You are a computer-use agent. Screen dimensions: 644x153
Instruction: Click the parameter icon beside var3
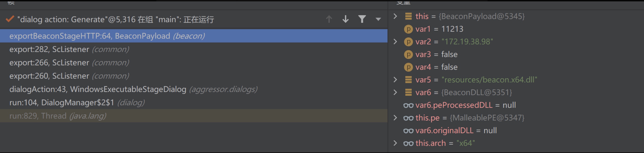tap(408, 55)
